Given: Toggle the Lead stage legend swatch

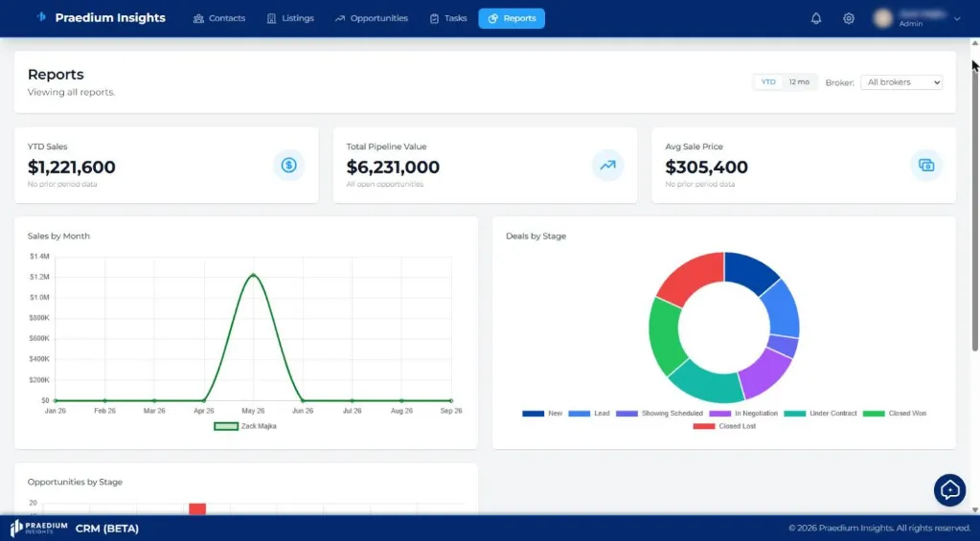Looking at the screenshot, I should tap(579, 414).
